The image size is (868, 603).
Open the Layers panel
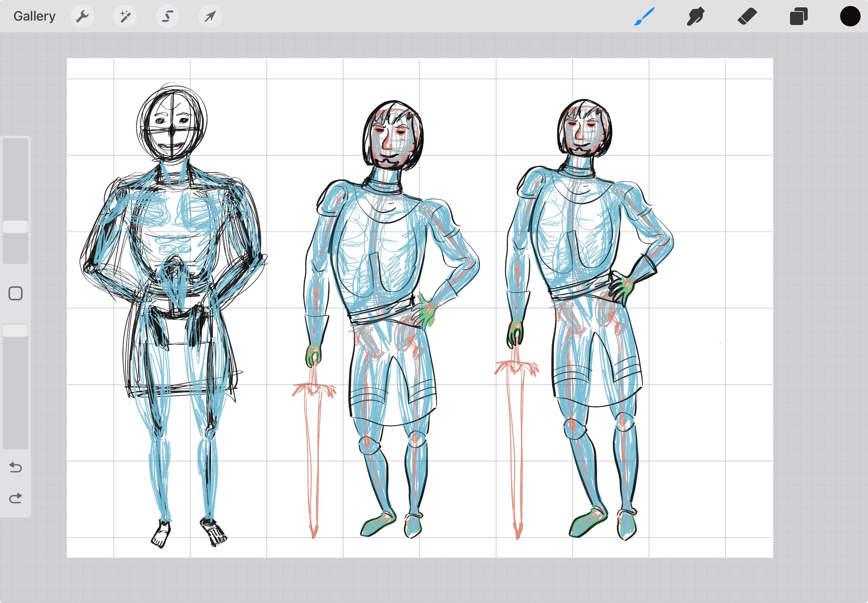coord(798,16)
